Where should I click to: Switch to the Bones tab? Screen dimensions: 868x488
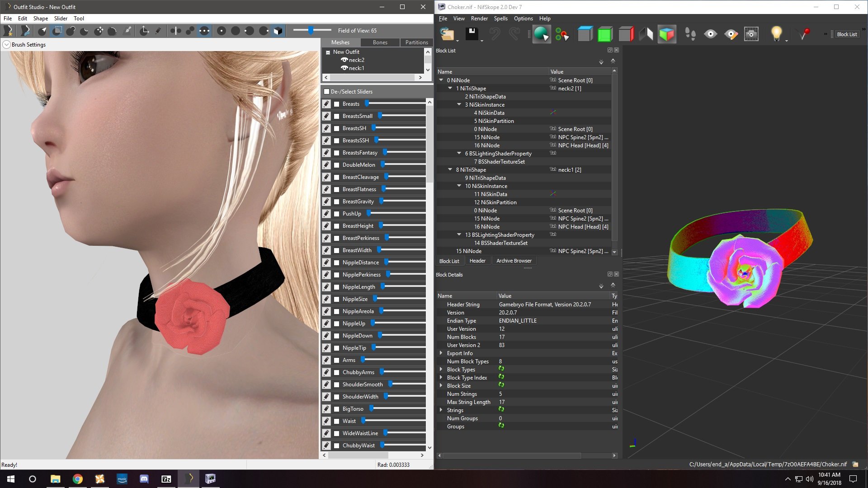380,42
